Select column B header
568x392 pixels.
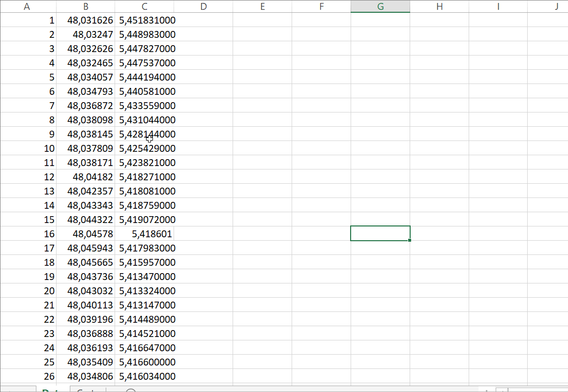point(86,6)
